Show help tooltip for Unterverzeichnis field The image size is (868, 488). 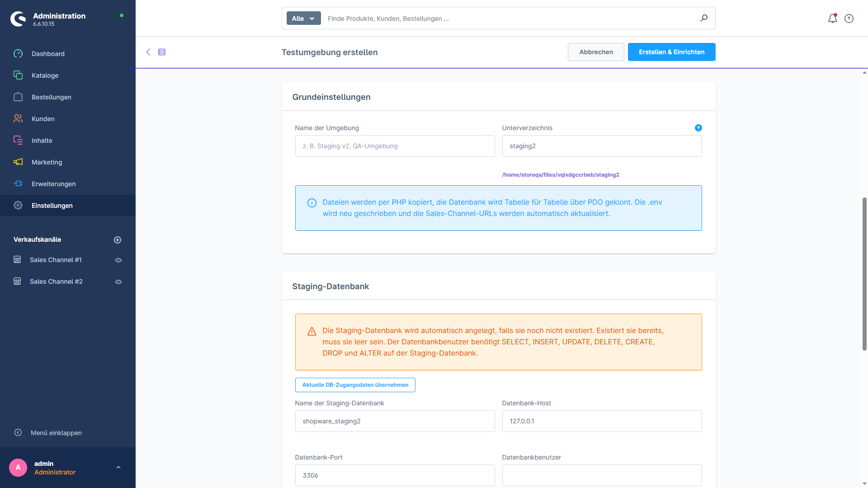click(698, 128)
